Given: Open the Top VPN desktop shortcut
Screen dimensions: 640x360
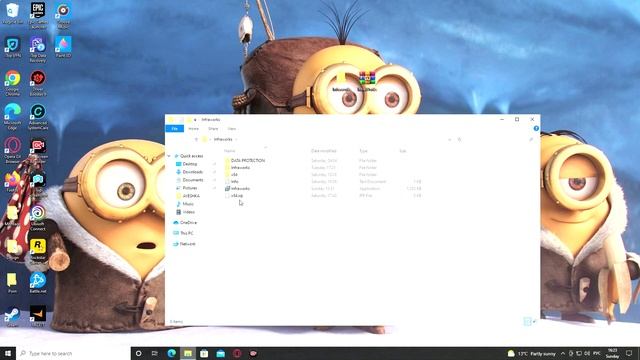Looking at the screenshot, I should pyautogui.click(x=13, y=47).
